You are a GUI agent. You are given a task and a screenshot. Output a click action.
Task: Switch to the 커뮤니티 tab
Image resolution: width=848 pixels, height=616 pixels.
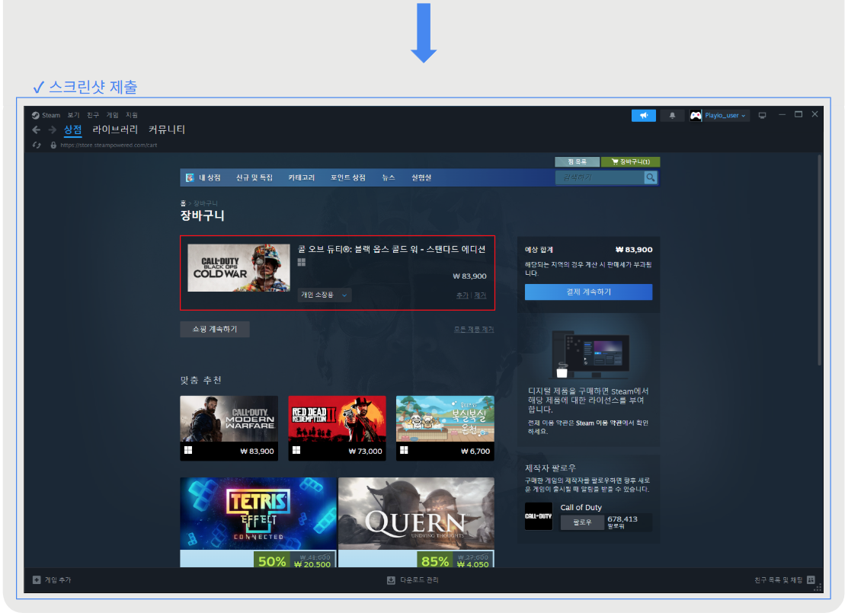pyautogui.click(x=167, y=129)
